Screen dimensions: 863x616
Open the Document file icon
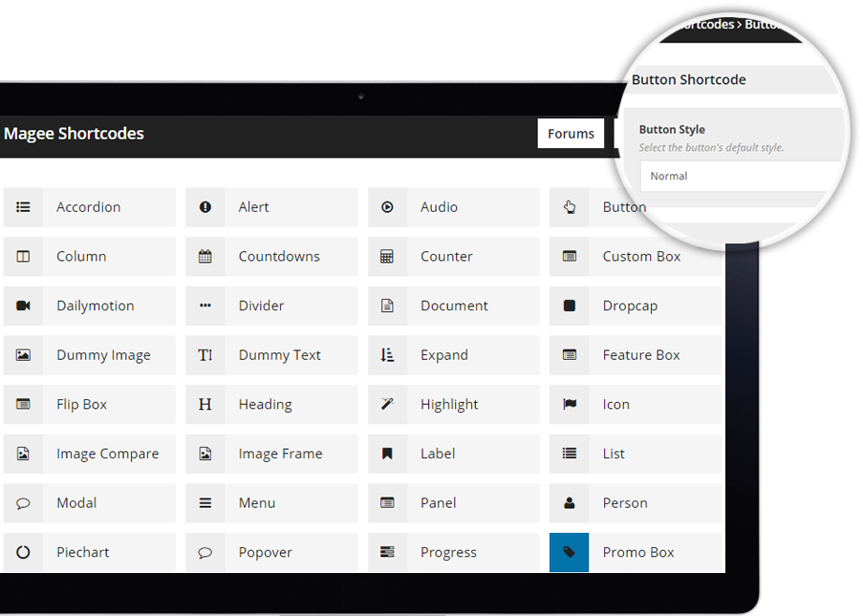(x=387, y=306)
